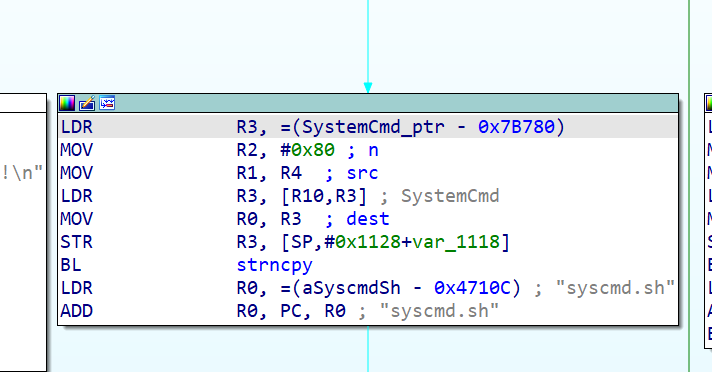Click the edit node pencil icon
Screen dimensions: 712x372
pos(87,104)
